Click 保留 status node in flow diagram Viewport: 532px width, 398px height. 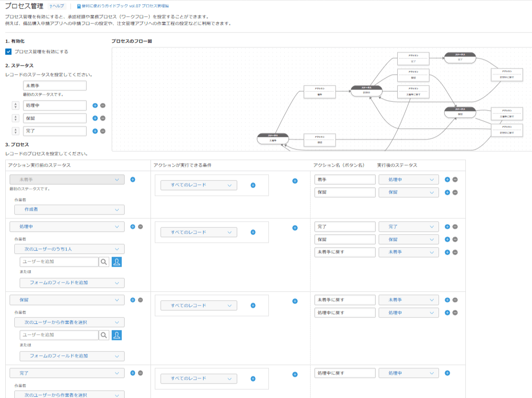[460, 112]
